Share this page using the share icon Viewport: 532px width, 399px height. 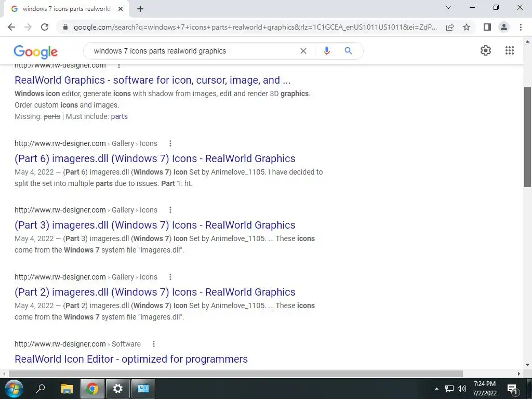pyautogui.click(x=450, y=27)
